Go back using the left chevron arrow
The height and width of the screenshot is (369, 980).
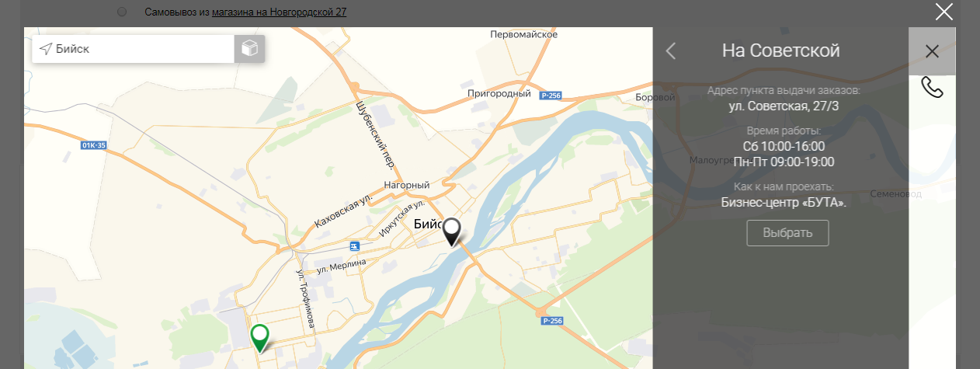tap(671, 51)
